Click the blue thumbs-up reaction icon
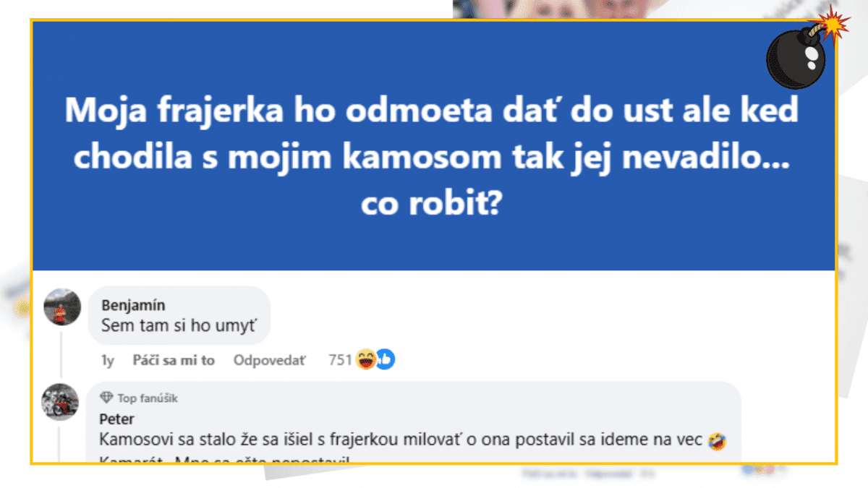The width and height of the screenshot is (868, 488). click(x=386, y=359)
